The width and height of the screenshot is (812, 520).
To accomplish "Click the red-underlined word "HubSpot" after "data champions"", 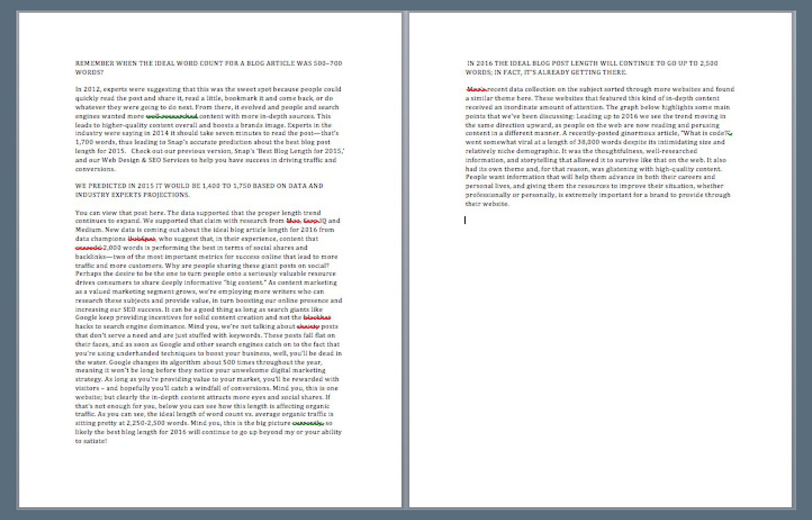I will pos(141,239).
